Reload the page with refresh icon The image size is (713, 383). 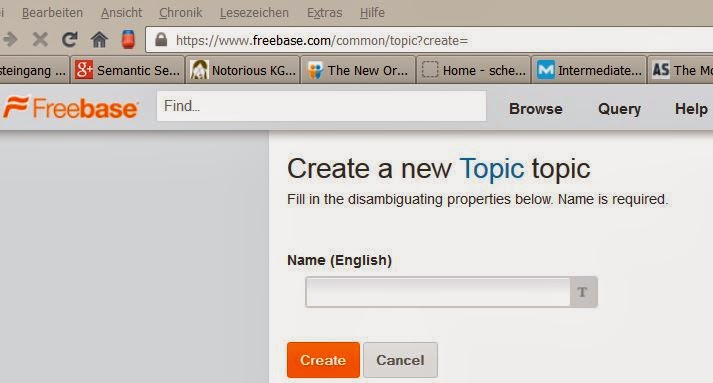(x=70, y=40)
